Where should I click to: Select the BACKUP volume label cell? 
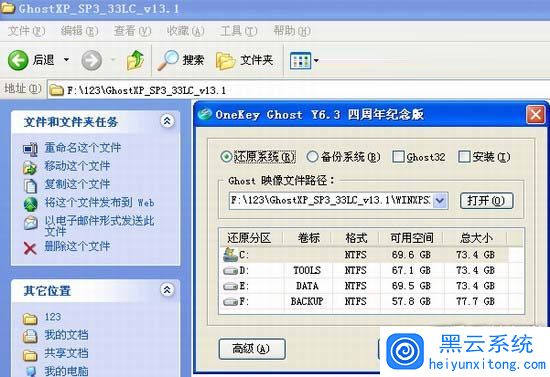point(307,302)
